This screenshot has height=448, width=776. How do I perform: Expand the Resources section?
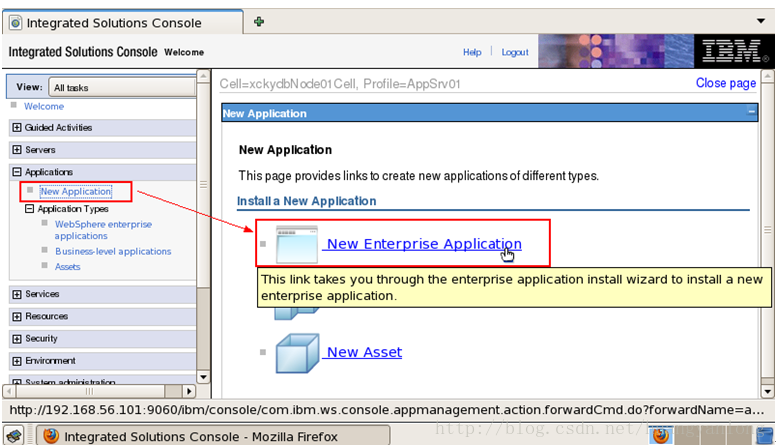pos(17,316)
